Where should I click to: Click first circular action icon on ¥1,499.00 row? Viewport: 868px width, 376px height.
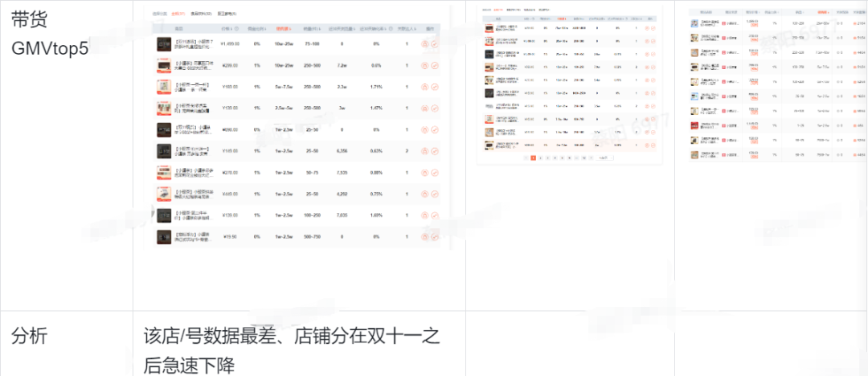point(424,45)
